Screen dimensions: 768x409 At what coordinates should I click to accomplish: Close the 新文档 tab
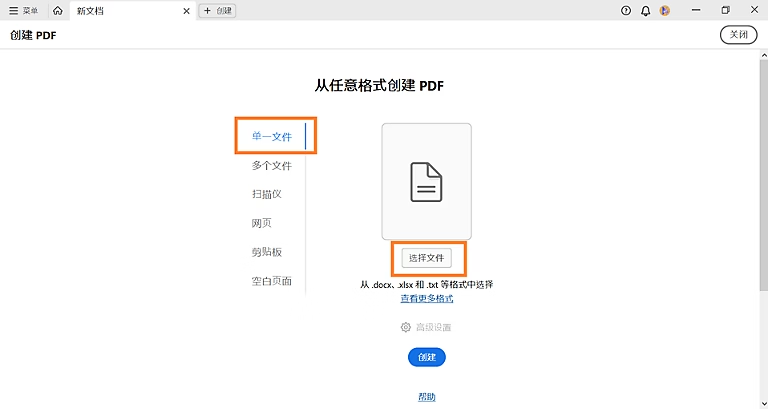coord(186,11)
